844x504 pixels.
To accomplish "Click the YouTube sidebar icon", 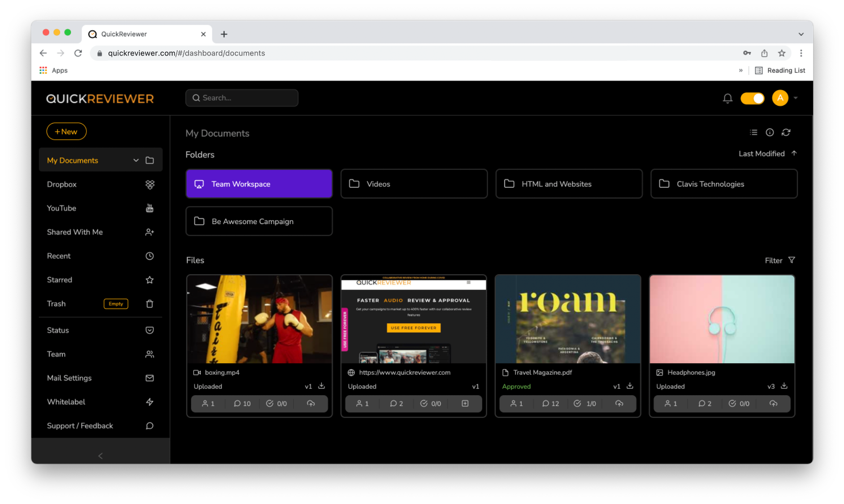I will click(x=150, y=208).
